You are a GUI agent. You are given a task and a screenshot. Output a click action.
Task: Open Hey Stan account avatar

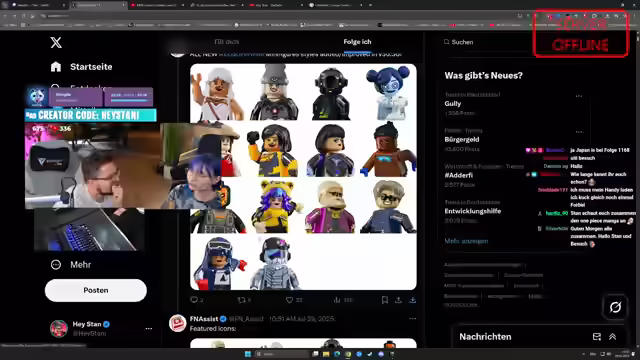coord(59,329)
